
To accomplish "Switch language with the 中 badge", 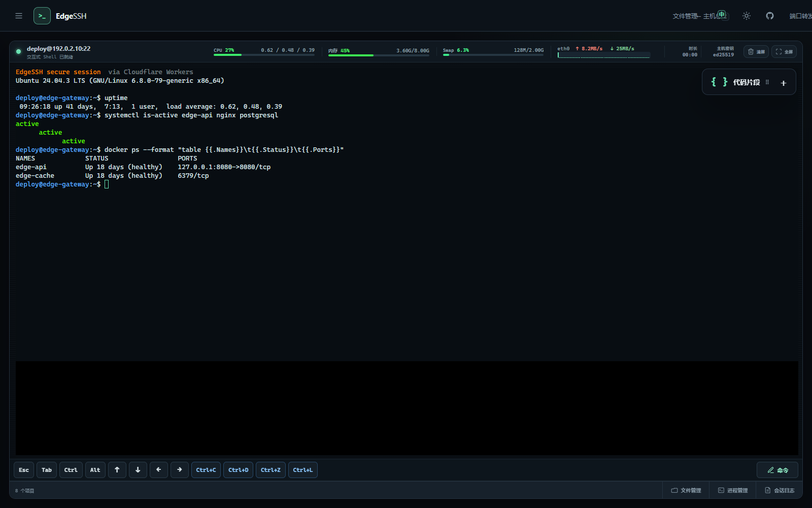I will (722, 14).
